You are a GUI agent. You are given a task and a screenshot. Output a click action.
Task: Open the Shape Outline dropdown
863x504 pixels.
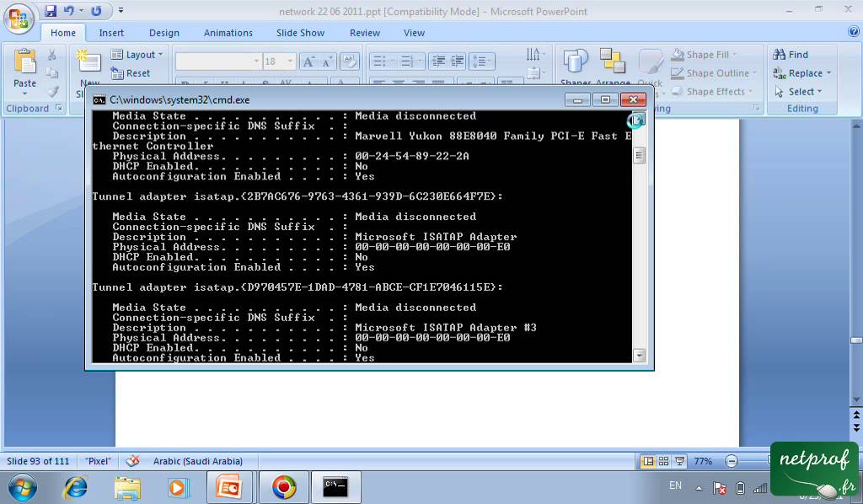[715, 73]
